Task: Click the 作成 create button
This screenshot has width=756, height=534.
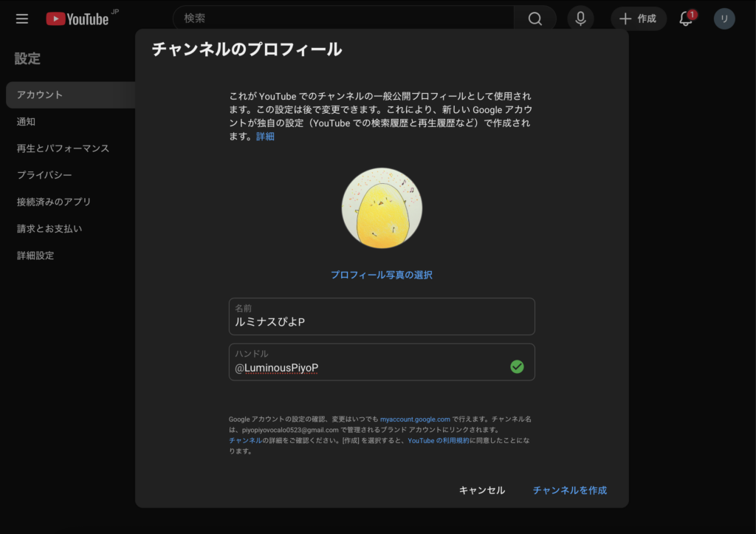Action: tap(639, 18)
